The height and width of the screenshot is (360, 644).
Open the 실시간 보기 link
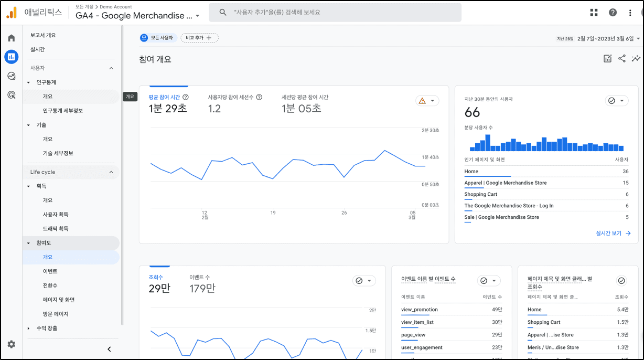click(613, 233)
